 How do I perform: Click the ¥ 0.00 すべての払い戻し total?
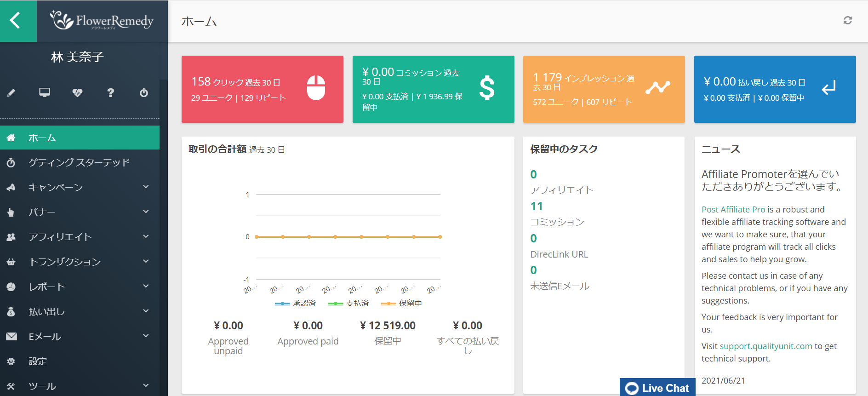(x=468, y=326)
